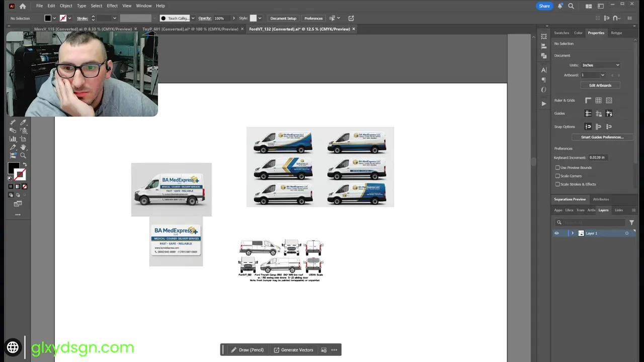The width and height of the screenshot is (644, 362).
Task: Reset default fill and stroke
Action: tap(10, 178)
